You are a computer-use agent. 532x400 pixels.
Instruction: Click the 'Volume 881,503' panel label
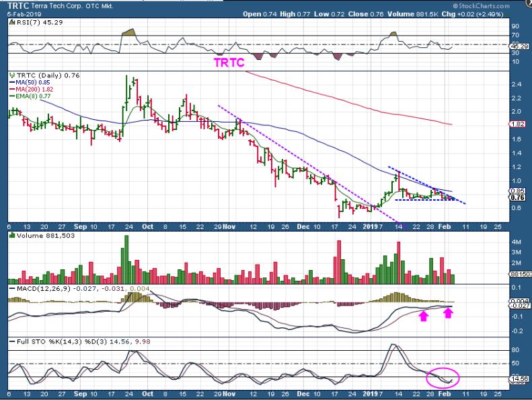click(x=46, y=236)
